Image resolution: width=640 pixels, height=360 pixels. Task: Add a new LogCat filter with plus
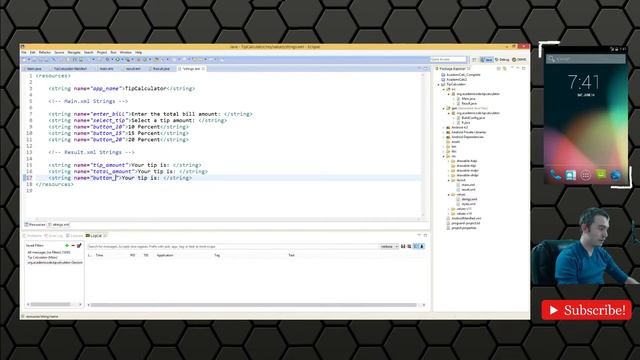coord(67,246)
